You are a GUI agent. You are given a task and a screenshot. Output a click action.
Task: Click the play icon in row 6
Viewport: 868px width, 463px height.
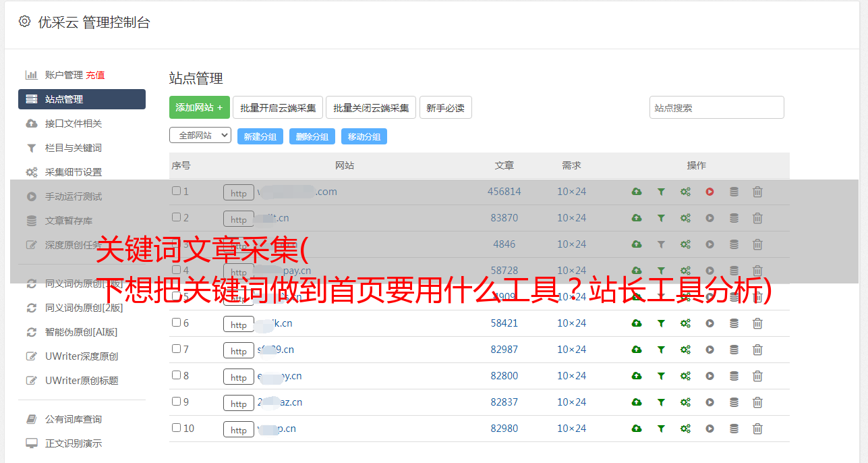pos(710,323)
